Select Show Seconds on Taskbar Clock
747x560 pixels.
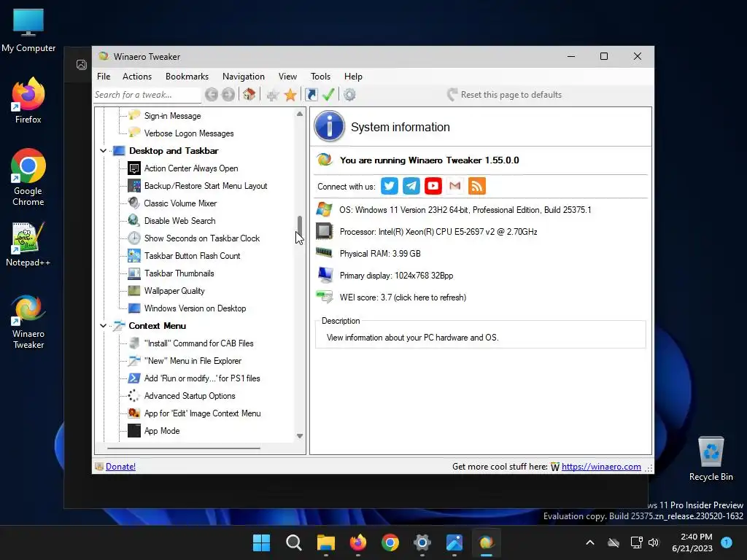click(x=201, y=238)
